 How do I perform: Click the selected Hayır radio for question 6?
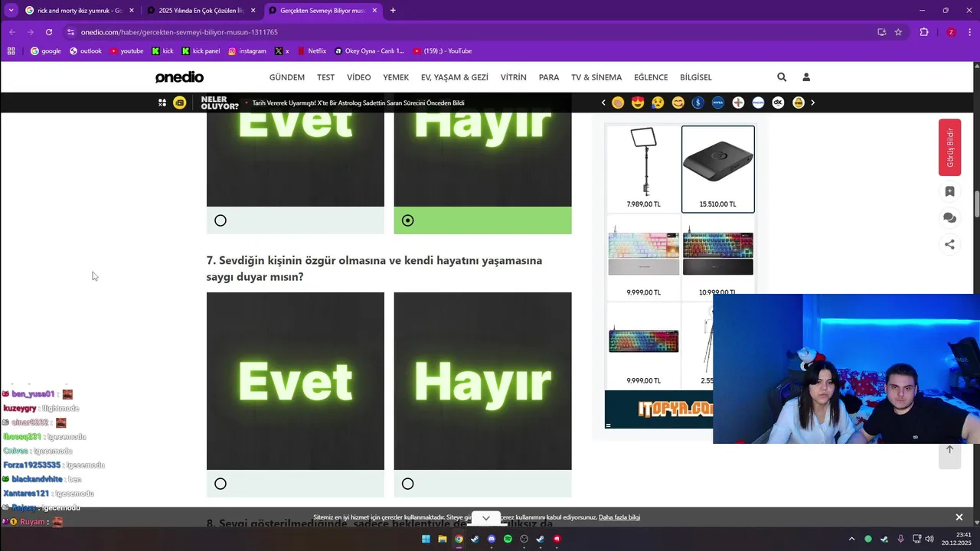coord(407,220)
